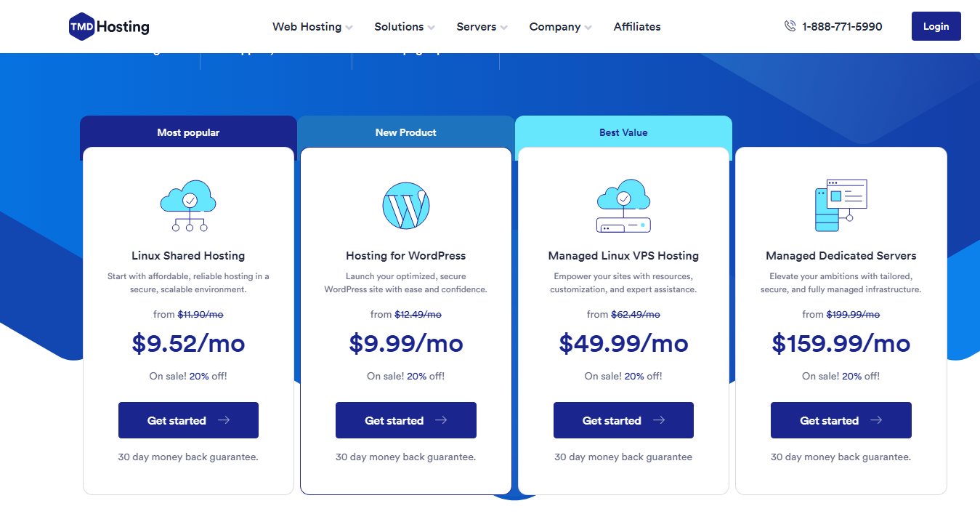Expand the Servers menu chevron
980x514 pixels.
(x=504, y=28)
